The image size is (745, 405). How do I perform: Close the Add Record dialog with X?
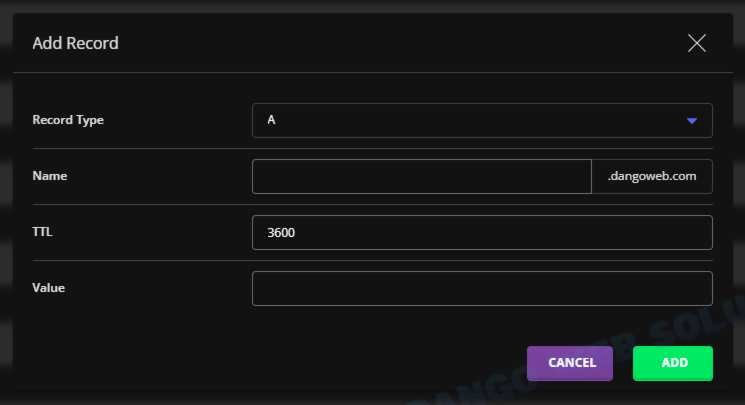click(x=697, y=43)
